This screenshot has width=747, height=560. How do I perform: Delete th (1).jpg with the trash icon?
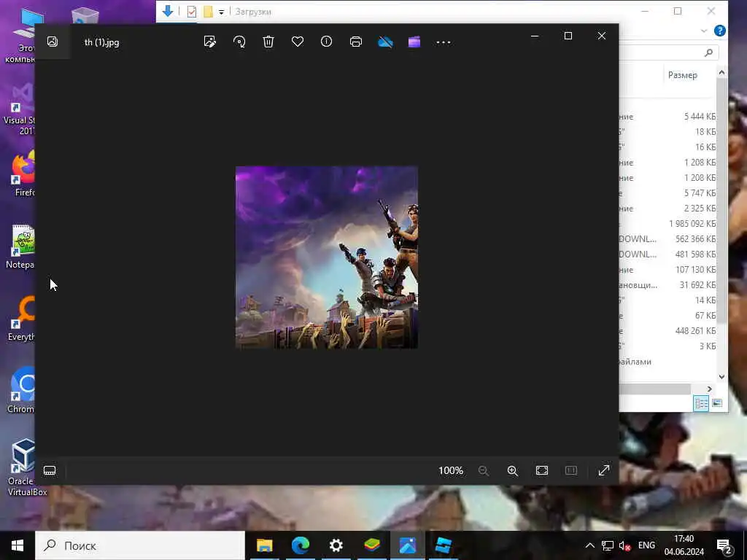(268, 42)
